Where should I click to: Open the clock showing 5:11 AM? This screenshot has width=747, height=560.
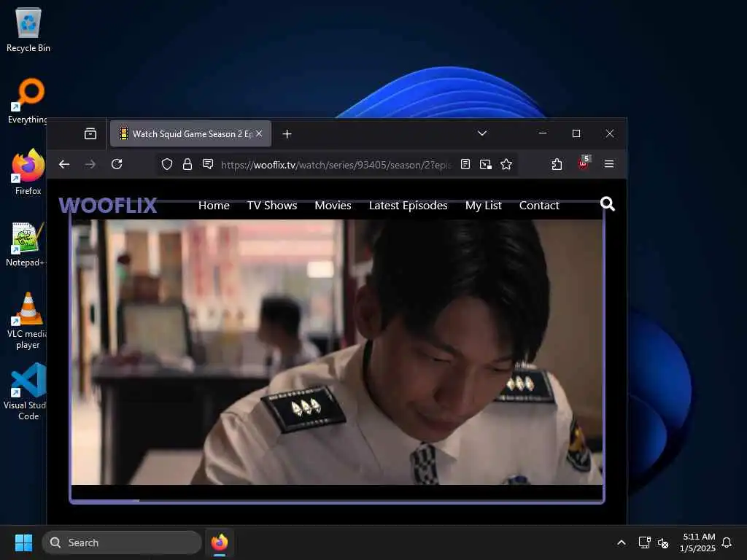click(698, 542)
